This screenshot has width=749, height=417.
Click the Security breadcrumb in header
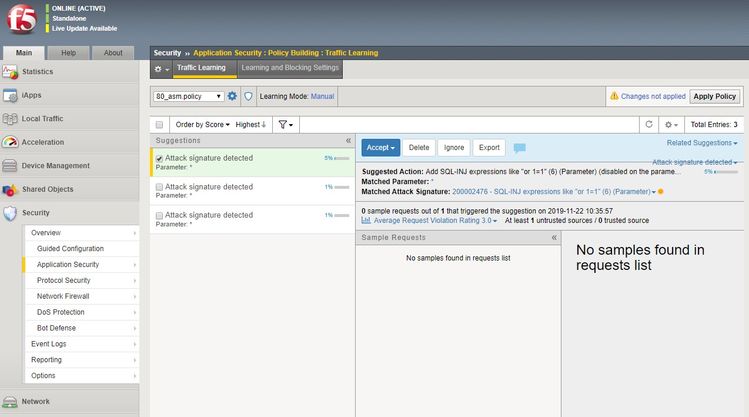[x=167, y=53]
